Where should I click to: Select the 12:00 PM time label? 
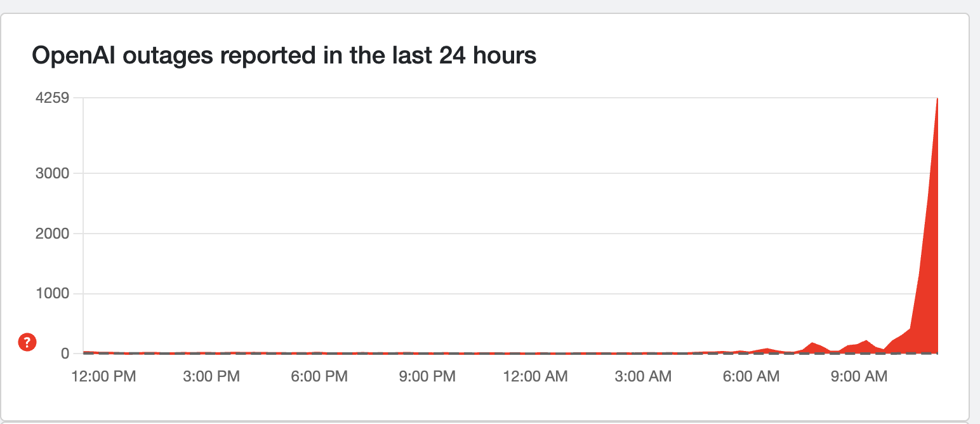click(105, 376)
